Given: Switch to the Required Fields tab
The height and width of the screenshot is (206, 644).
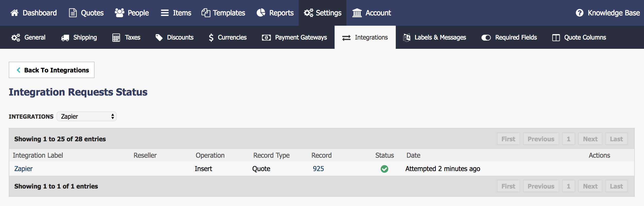Looking at the screenshot, I should (x=509, y=38).
